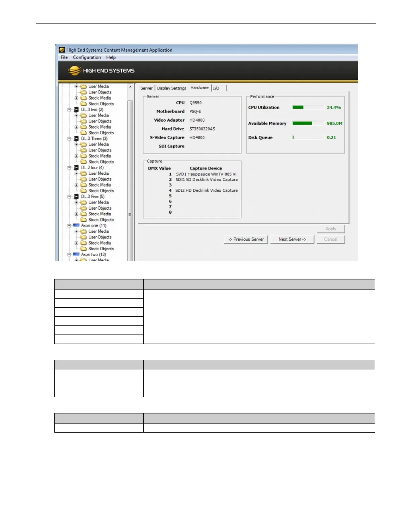Viewport: 411px width, 532px height.
Task: Click Stock Media folder icon under DL.3 Five
Action: (84, 214)
